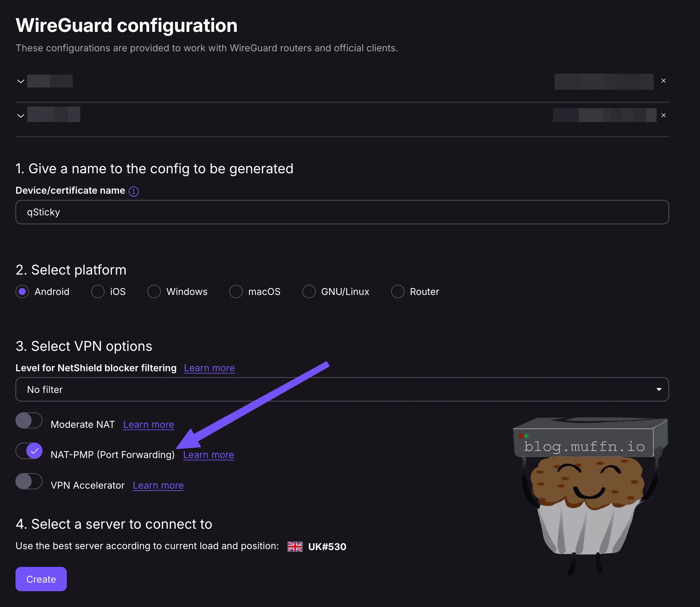Viewport: 700px width, 607px height.
Task: Click the Create button
Action: (x=41, y=579)
